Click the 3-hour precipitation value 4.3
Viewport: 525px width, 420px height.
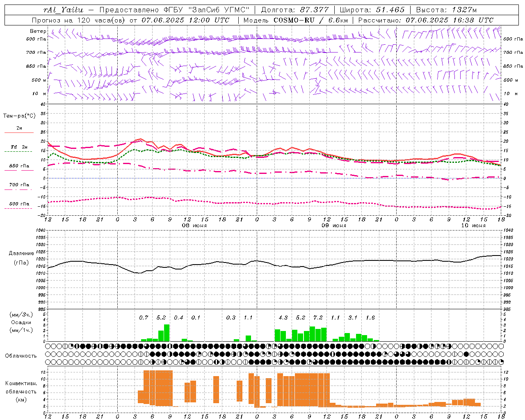(283, 317)
